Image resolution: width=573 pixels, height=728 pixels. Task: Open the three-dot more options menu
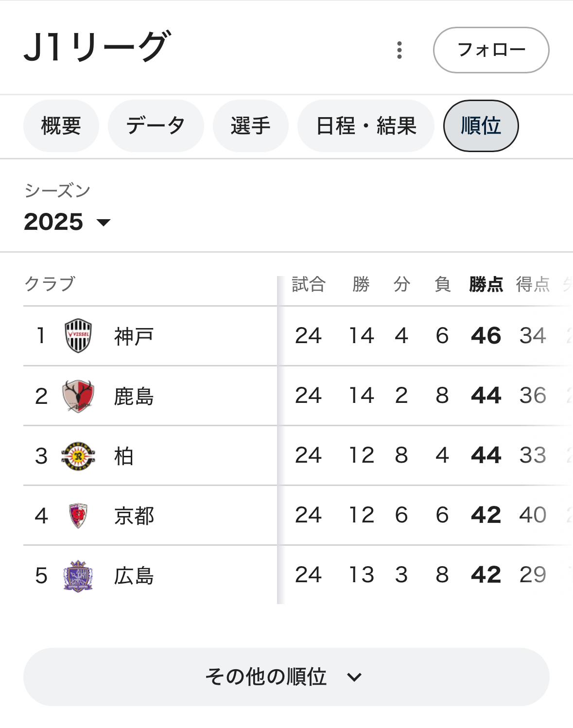[x=399, y=50]
